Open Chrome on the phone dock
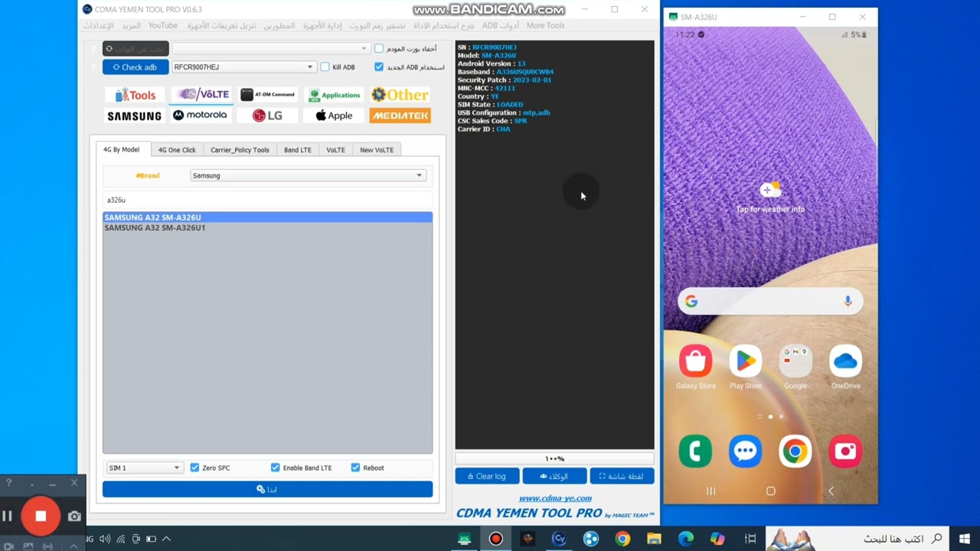Screen dimensions: 980x551 pos(795,451)
